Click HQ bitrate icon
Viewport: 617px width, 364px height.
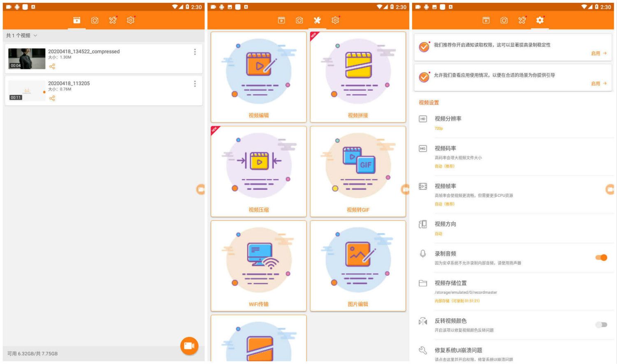pyautogui.click(x=423, y=148)
